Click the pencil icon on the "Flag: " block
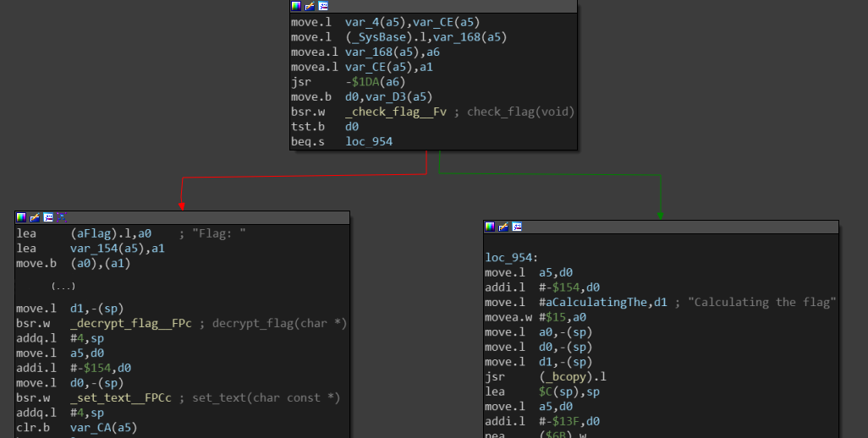 click(x=35, y=217)
